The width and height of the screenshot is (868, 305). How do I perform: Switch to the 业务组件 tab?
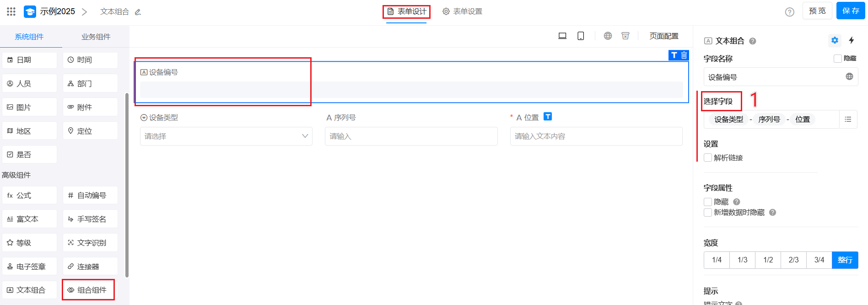pyautogui.click(x=96, y=37)
